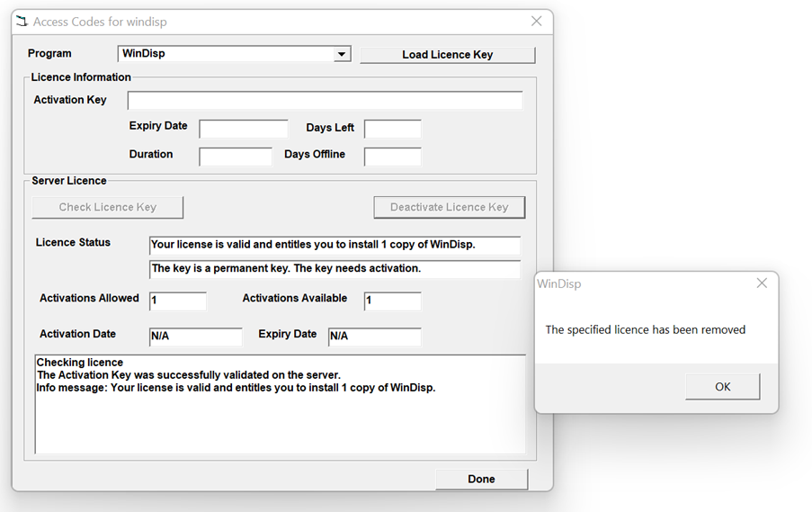This screenshot has height=512, width=812.
Task: Expand the Program dropdown arrow
Action: [342, 55]
